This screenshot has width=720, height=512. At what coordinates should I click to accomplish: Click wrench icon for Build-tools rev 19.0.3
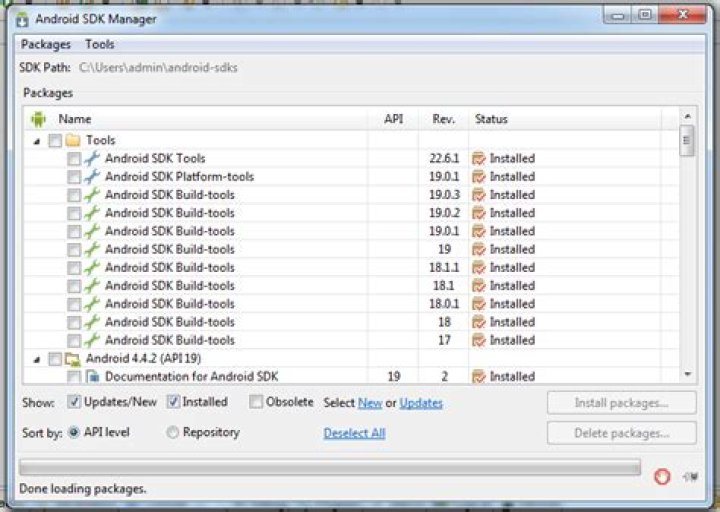[x=92, y=195]
